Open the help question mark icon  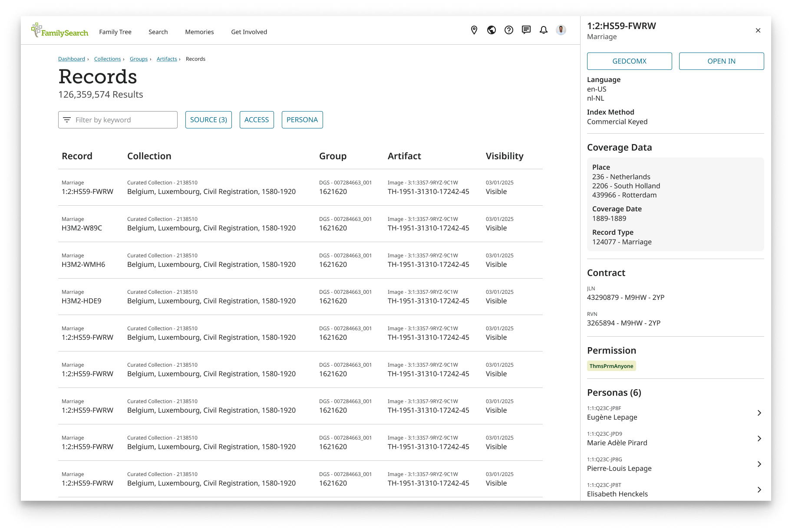point(509,30)
